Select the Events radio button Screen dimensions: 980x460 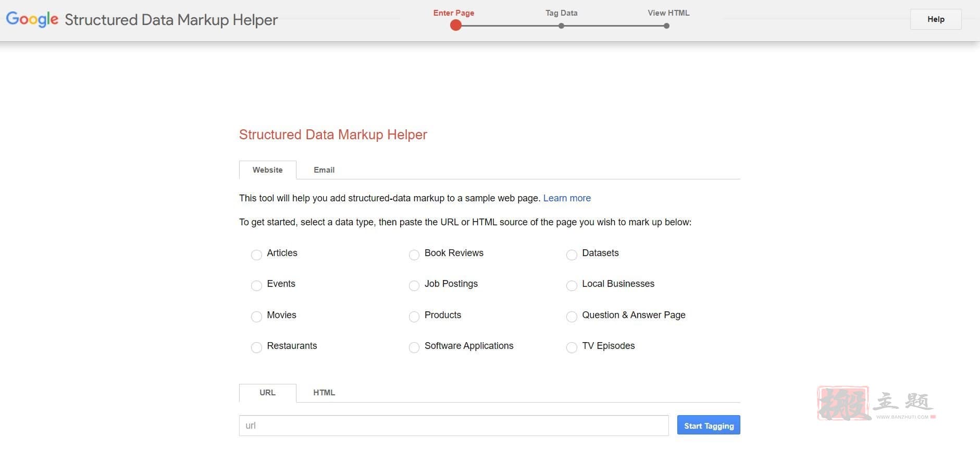point(256,285)
